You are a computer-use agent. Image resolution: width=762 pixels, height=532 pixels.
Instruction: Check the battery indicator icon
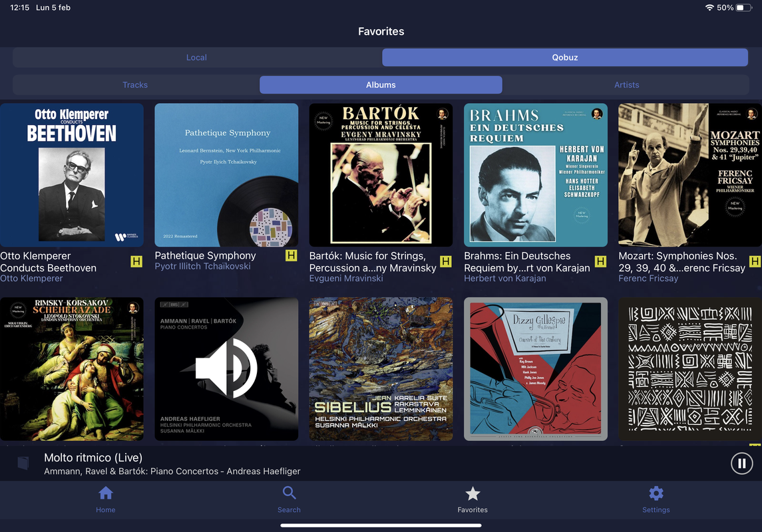pyautogui.click(x=743, y=7)
